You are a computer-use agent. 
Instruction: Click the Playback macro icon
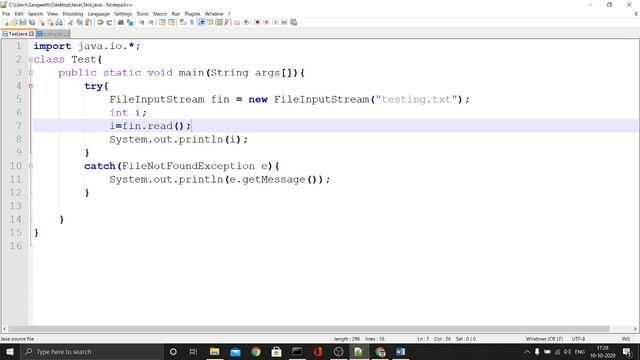tap(275, 22)
